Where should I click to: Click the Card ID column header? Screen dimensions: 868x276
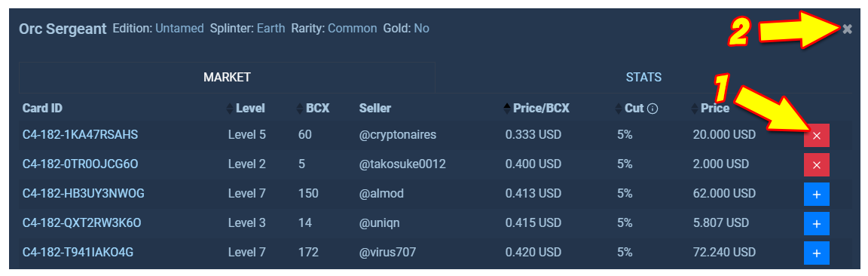[x=42, y=109]
